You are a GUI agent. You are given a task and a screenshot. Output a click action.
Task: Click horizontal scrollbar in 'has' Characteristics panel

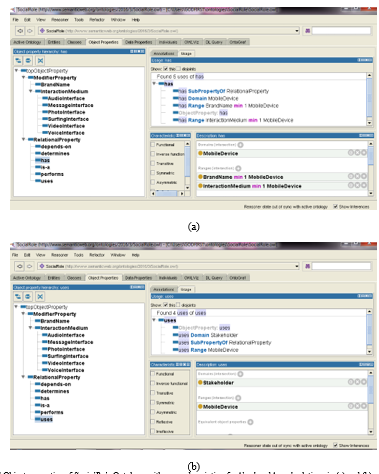(x=168, y=193)
